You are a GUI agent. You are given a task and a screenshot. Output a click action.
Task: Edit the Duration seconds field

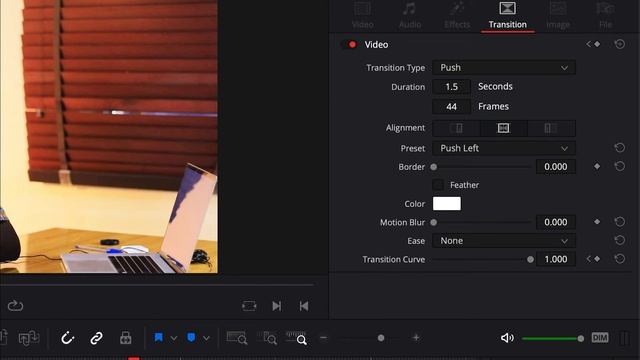[x=451, y=87]
